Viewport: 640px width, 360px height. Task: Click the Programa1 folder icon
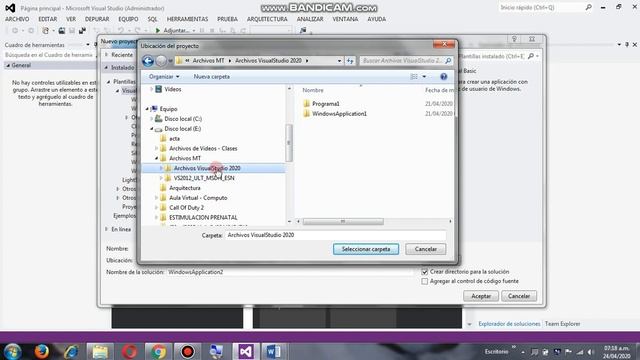click(307, 104)
